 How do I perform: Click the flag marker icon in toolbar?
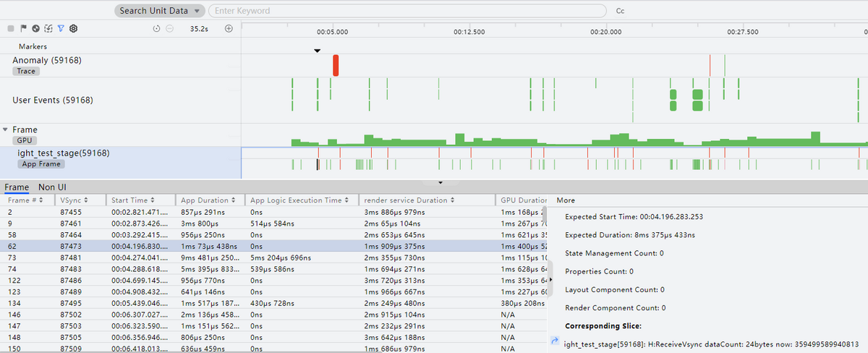point(23,29)
